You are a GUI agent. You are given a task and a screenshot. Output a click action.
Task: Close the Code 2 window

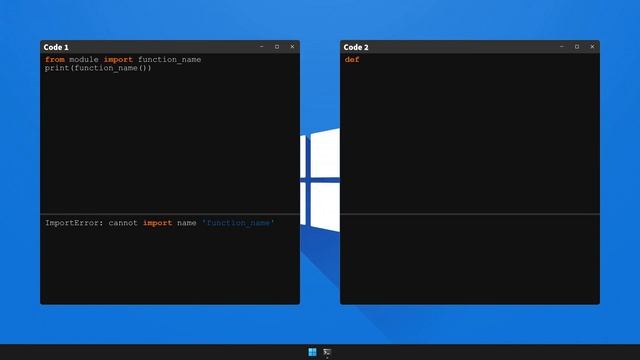coord(592,47)
